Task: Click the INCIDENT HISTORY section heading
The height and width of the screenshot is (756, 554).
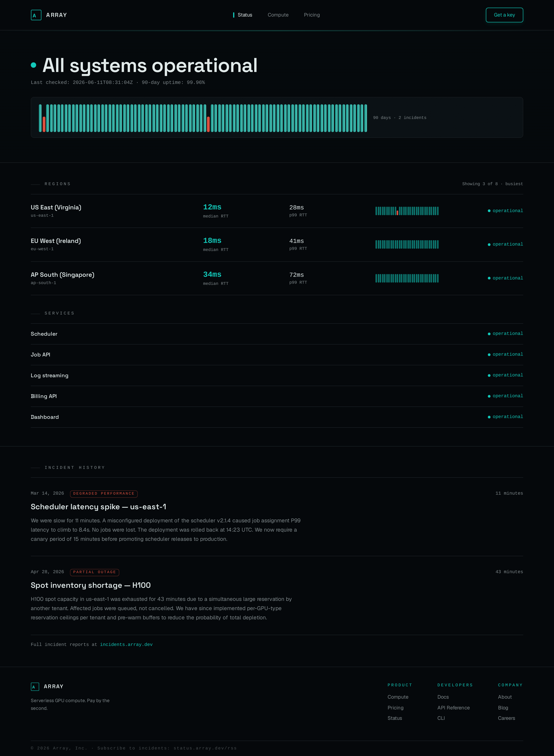Action: [75, 468]
